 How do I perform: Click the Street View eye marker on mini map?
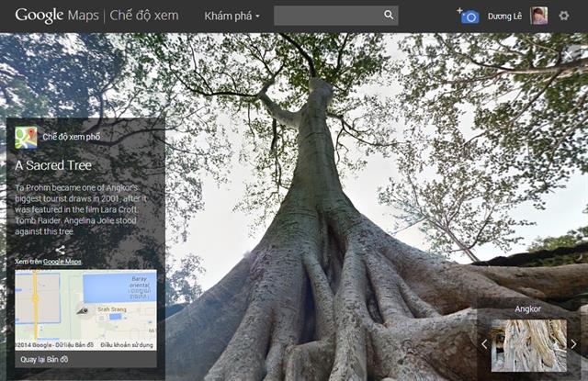tap(82, 310)
